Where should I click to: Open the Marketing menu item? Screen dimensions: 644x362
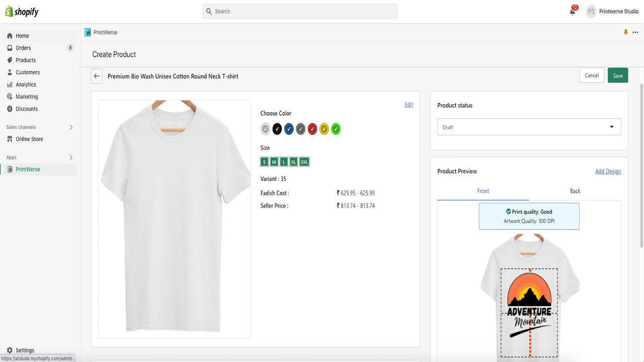point(10,97)
